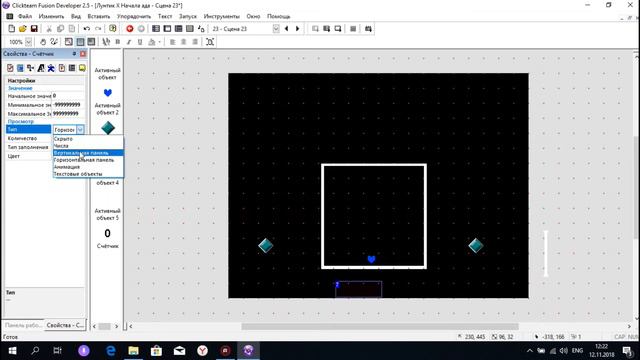Screen dimensions: 640x360
Task: Open the Movement tab running-man icon
Action: (51, 68)
